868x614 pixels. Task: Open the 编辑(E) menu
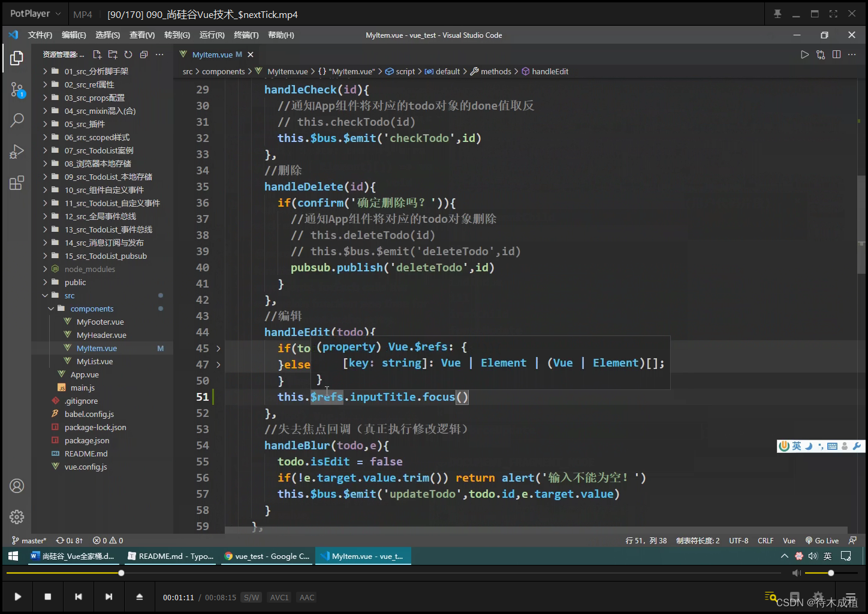tap(74, 35)
